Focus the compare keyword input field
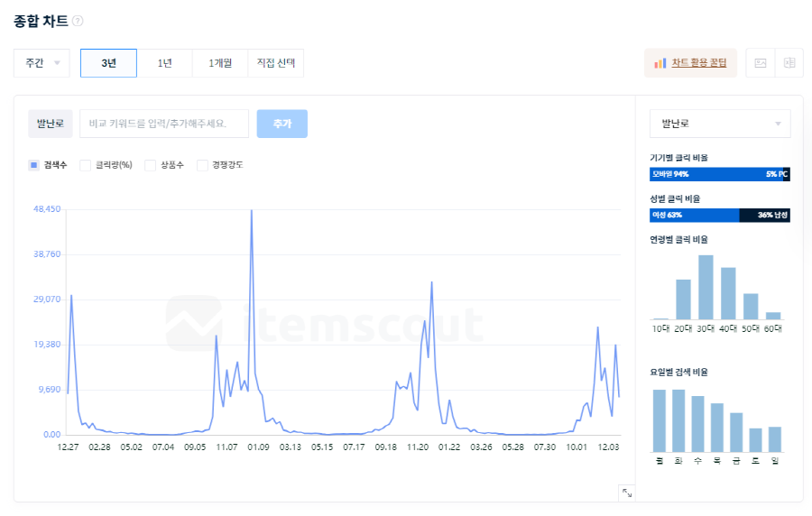Image resolution: width=812 pixels, height=516 pixels. click(164, 124)
